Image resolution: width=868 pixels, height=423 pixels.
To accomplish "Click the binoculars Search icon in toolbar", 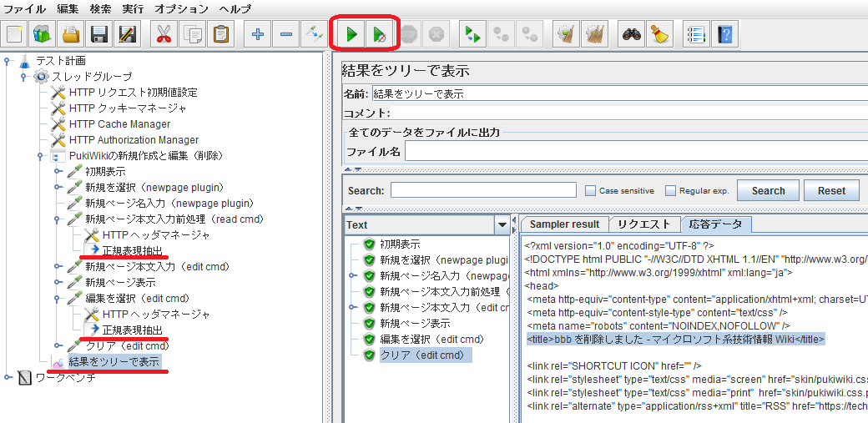I will tap(631, 34).
